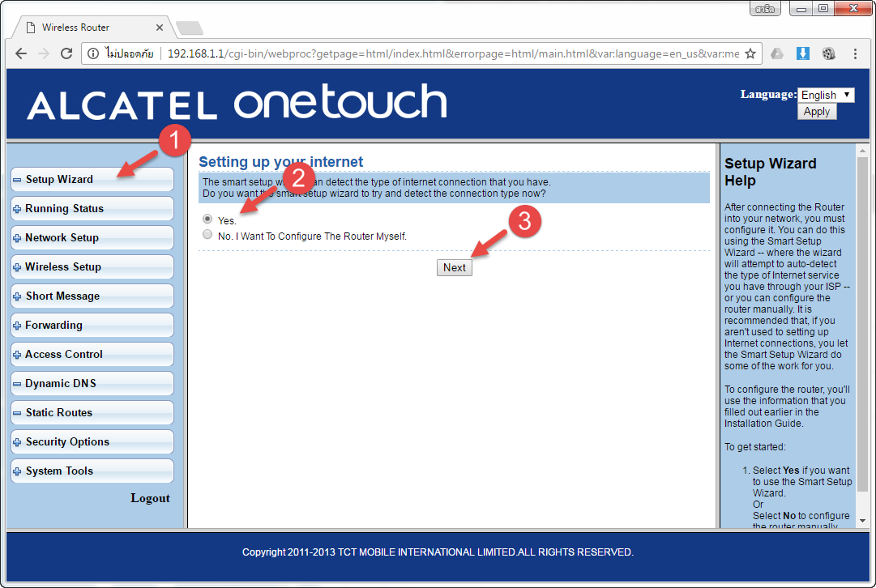Go back using browser back arrow

[x=21, y=53]
